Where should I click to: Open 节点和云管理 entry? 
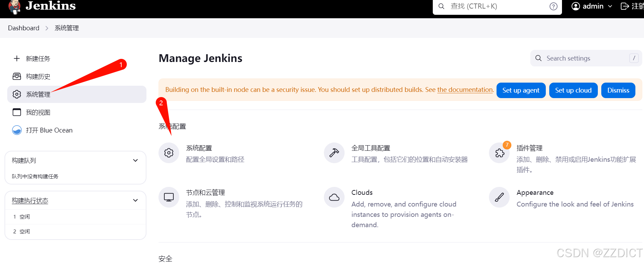coord(205,192)
